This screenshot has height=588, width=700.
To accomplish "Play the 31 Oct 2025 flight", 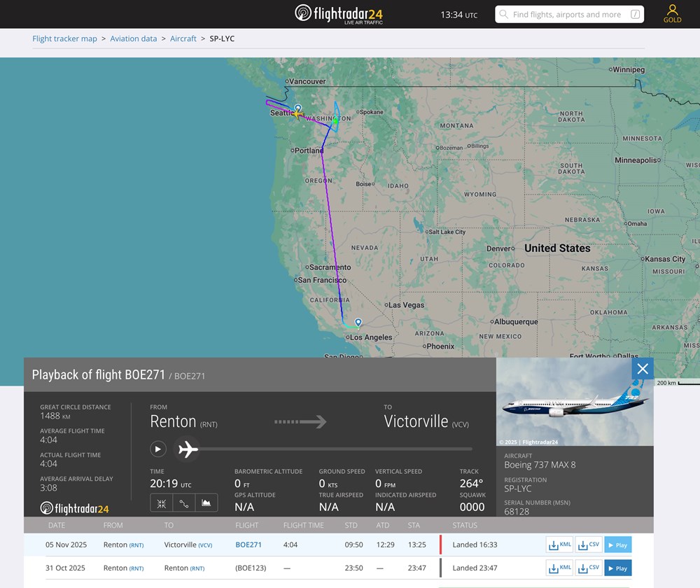I will [x=617, y=568].
